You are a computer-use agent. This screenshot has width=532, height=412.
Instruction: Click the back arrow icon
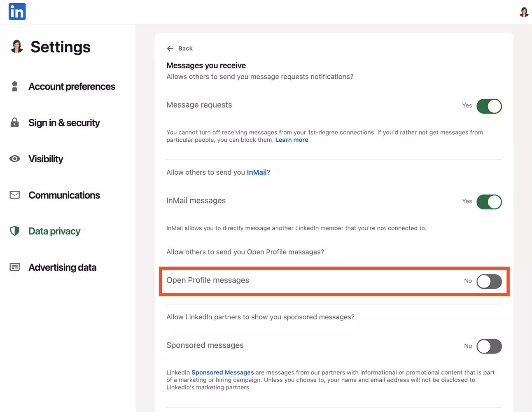(170, 49)
